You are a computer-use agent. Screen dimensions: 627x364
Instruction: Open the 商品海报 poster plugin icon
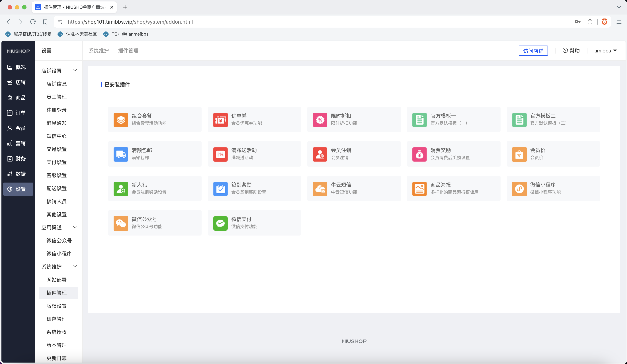(419, 189)
